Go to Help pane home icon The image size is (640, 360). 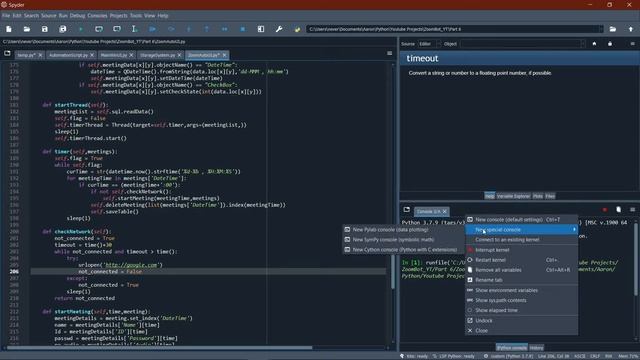[x=594, y=44]
